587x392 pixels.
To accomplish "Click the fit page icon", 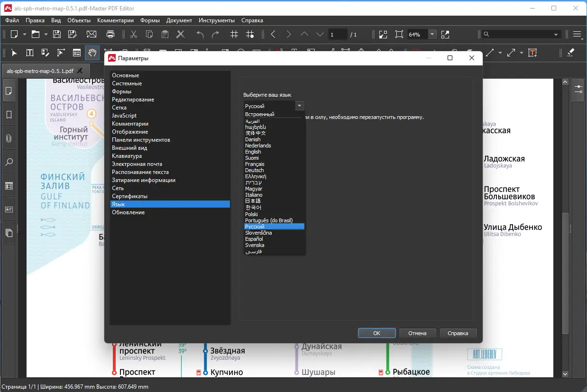I will 399,34.
